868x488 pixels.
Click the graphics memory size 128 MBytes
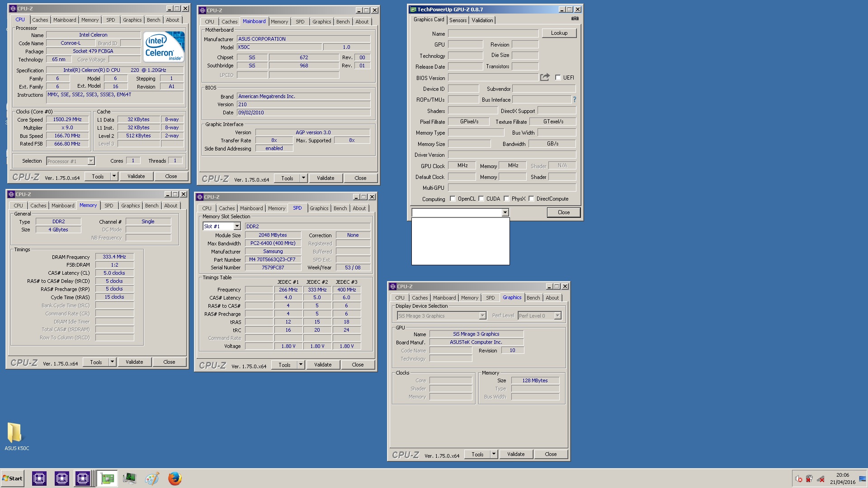(535, 380)
